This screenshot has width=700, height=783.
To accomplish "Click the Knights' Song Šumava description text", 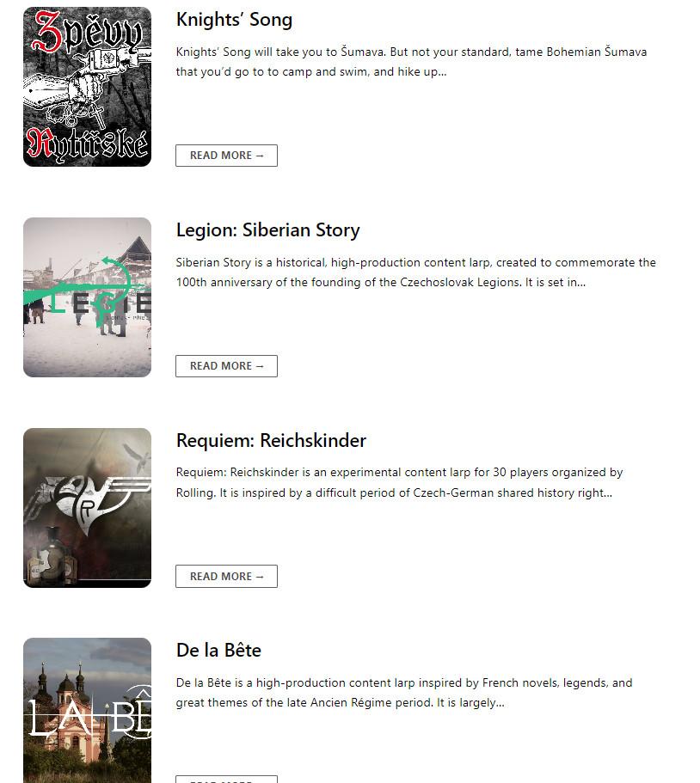I will (x=411, y=62).
